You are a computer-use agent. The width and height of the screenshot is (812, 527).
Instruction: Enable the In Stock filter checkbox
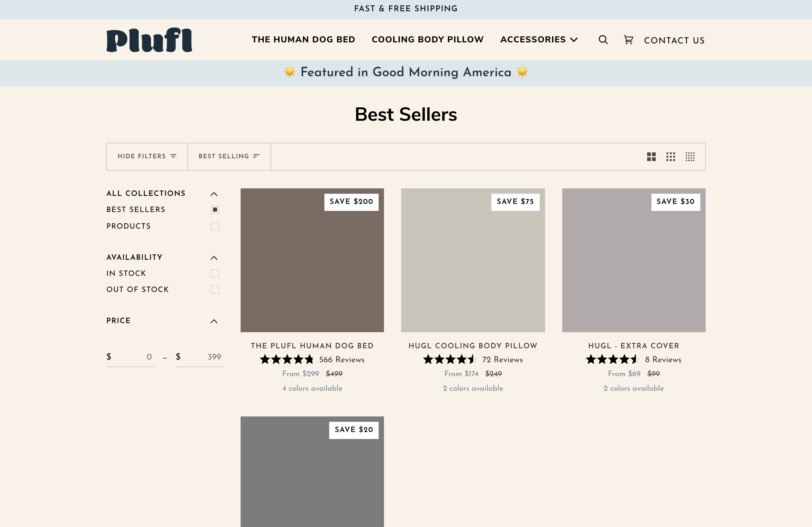[215, 273]
